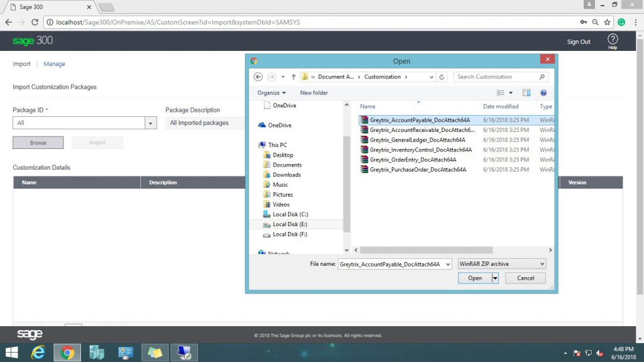Click the browser address bar URL

(178, 22)
